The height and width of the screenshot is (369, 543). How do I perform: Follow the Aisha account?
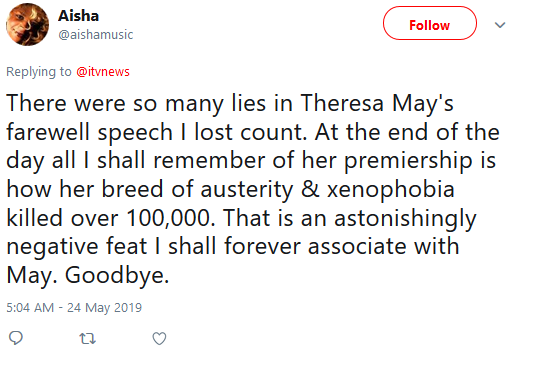[x=429, y=24]
